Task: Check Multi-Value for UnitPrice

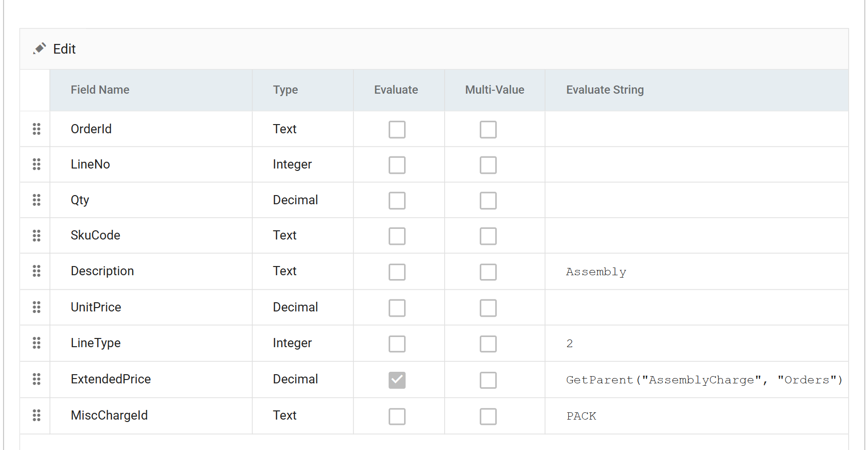Action: pyautogui.click(x=488, y=308)
